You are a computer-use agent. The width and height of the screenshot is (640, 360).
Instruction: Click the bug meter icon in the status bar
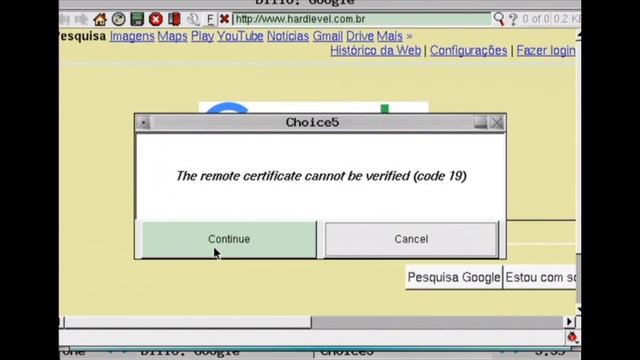(572, 337)
